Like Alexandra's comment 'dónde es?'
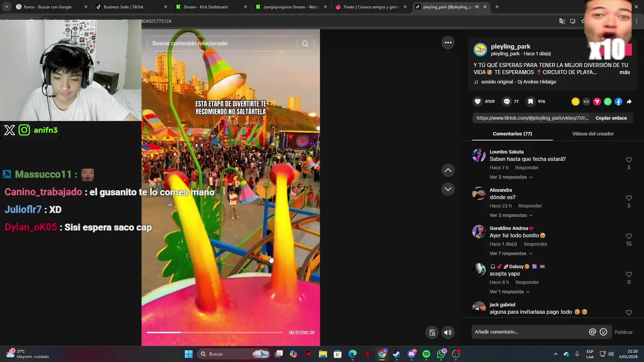Viewport: 644px width, 362px height. (x=629, y=198)
